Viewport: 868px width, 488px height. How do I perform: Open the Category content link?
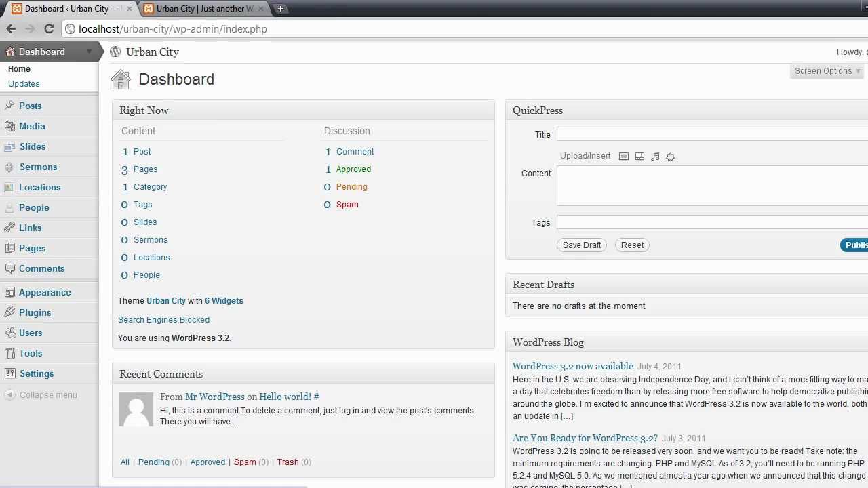pyautogui.click(x=150, y=187)
